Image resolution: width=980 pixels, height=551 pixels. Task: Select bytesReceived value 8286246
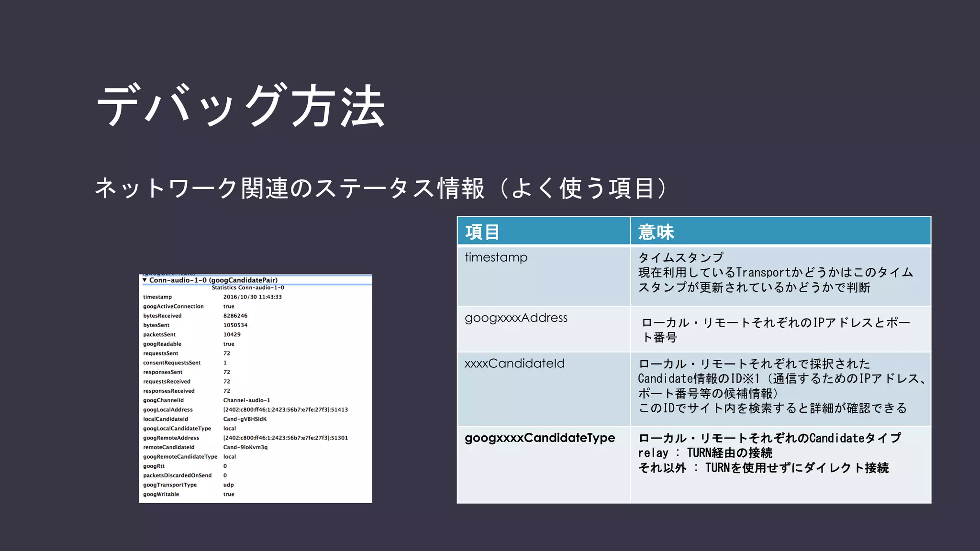pos(235,316)
